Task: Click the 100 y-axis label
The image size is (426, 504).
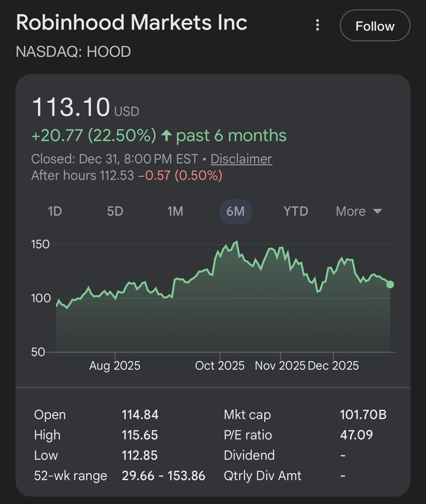Action: (x=40, y=298)
